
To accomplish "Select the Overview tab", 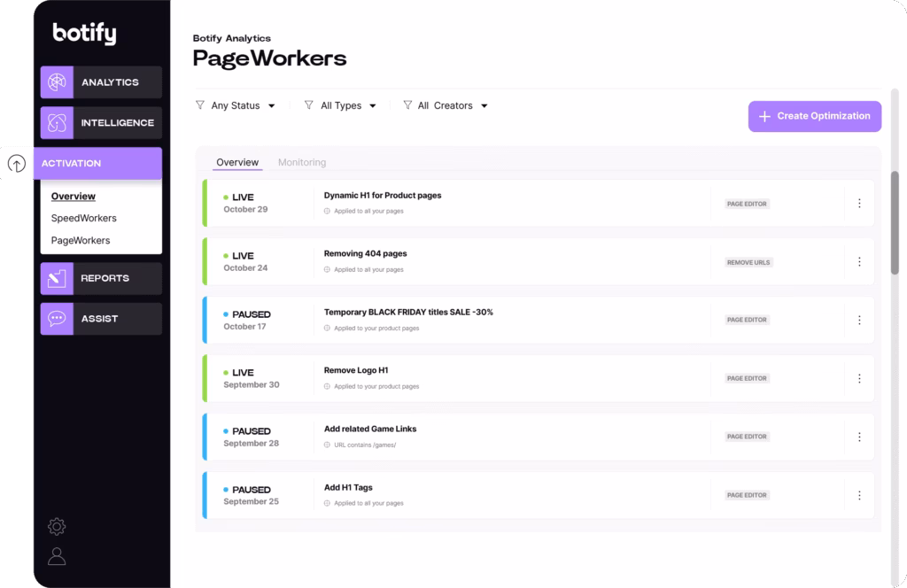I will (237, 163).
